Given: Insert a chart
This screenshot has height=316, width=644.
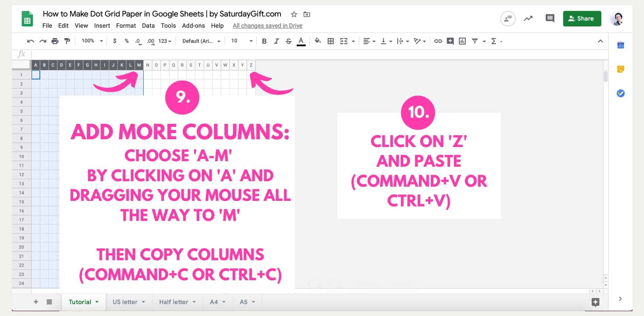Looking at the screenshot, I should (463, 41).
